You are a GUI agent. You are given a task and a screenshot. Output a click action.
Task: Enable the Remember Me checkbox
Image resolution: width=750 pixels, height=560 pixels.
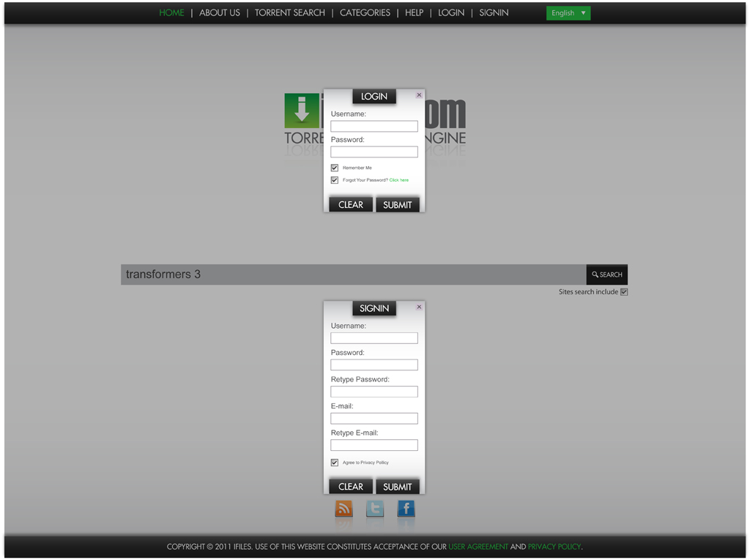coord(335,168)
